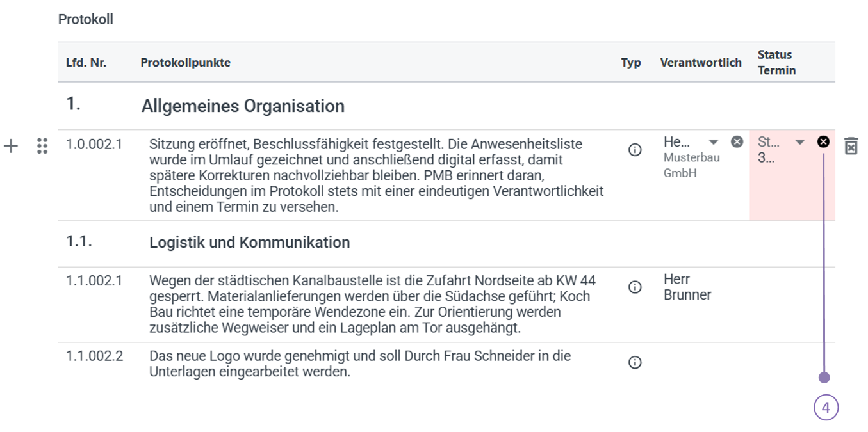The image size is (868, 432).
Task: Click the numbered annotation marker 4
Action: coord(826,408)
